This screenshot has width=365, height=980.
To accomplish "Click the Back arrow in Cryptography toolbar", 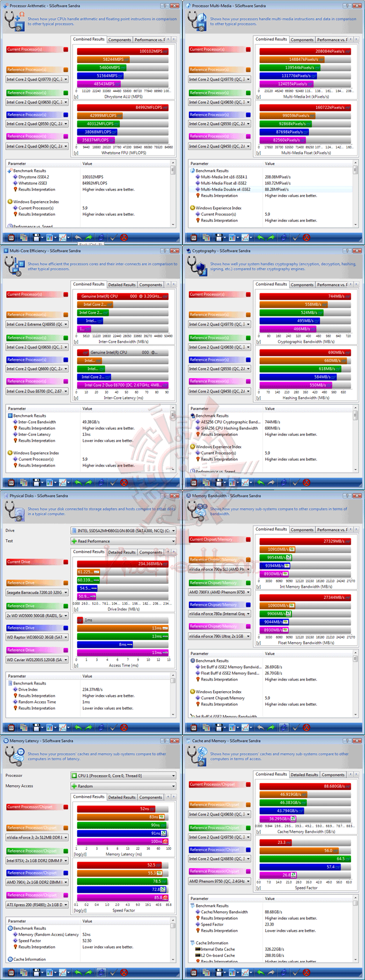I will click(260, 482).
